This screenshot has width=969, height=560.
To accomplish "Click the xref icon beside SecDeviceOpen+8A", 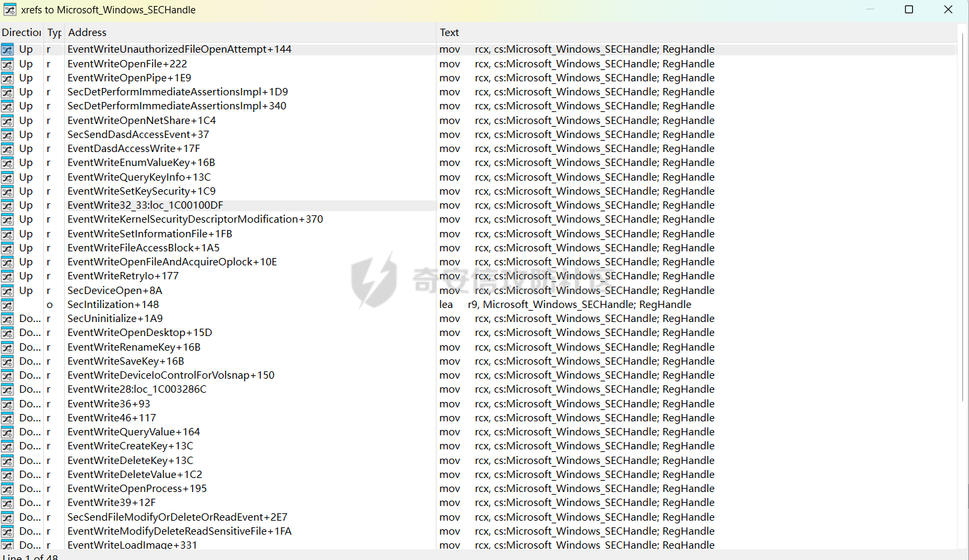I will (7, 291).
